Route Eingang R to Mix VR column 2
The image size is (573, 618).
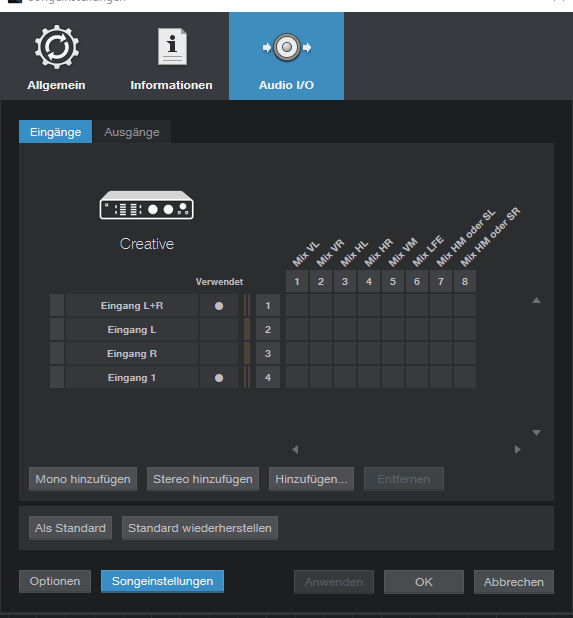tap(321, 354)
